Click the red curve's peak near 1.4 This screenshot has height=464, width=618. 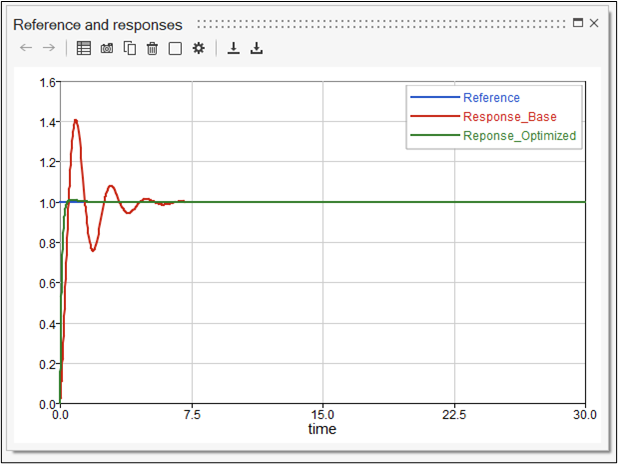75,120
